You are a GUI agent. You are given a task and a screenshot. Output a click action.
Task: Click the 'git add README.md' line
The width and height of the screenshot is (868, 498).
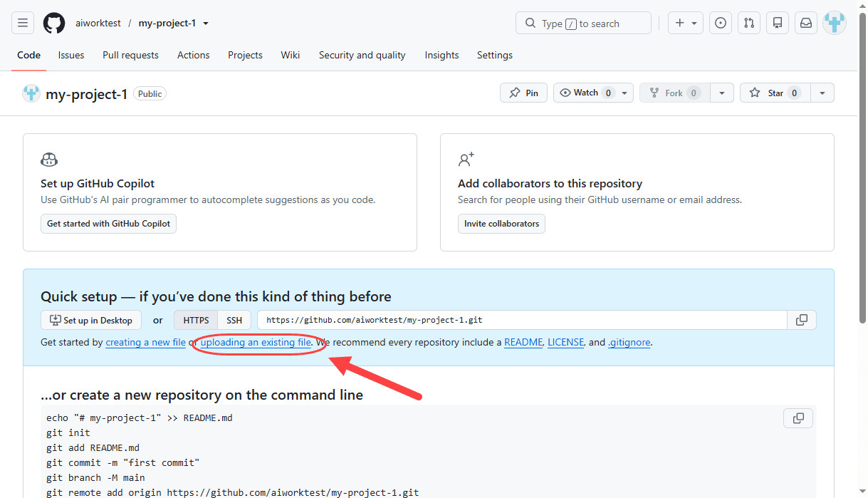(x=93, y=448)
